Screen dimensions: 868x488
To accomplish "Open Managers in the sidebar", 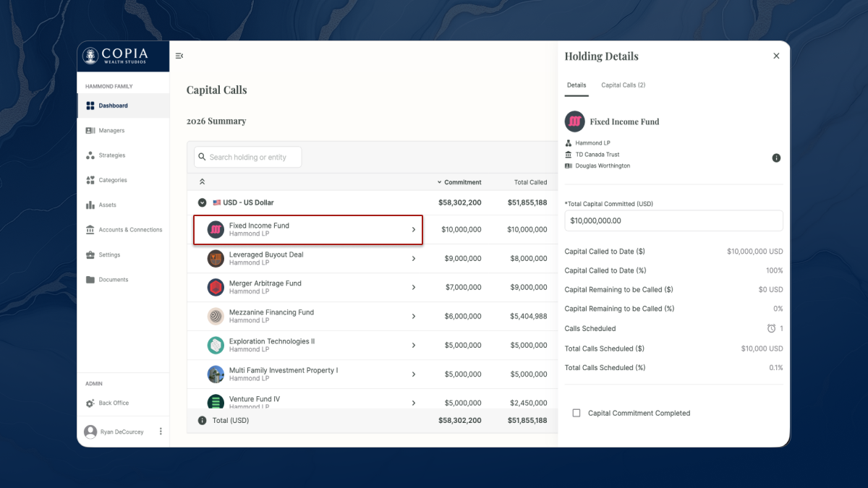I will pos(111,131).
